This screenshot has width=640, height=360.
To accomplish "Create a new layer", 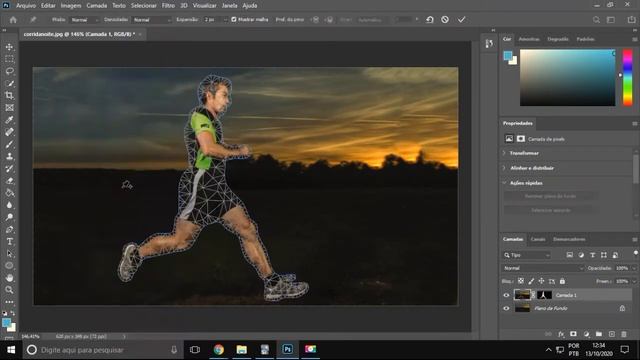I will tap(611, 334).
